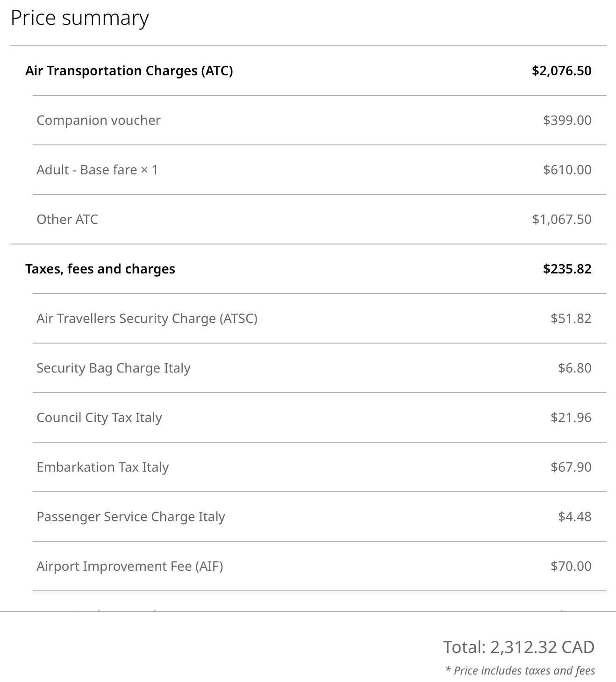Click the $1,067.50 Other ATC amount
Viewport: 616px width, 682px height.
click(561, 219)
